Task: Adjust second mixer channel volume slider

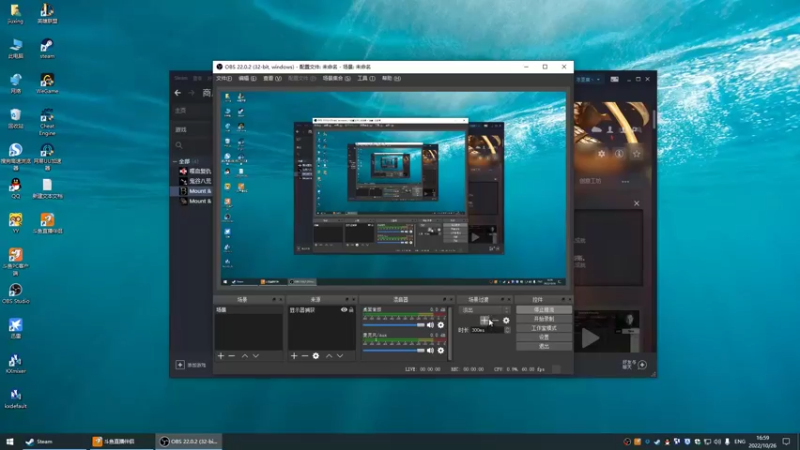Action: tap(393, 351)
